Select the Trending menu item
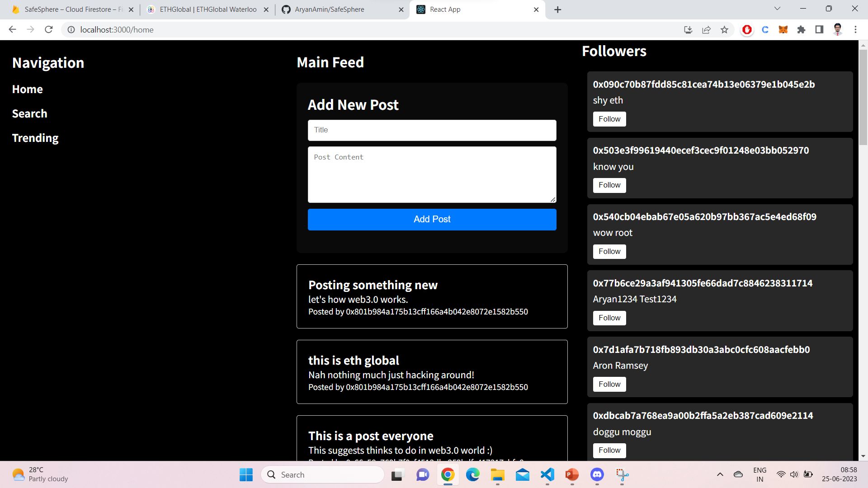Viewport: 868px width, 488px height. coord(35,138)
